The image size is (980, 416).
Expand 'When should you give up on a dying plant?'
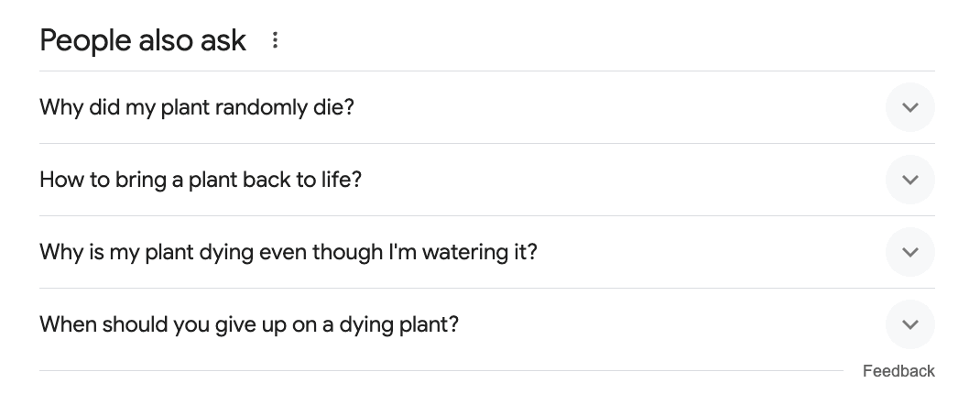tap(487, 324)
